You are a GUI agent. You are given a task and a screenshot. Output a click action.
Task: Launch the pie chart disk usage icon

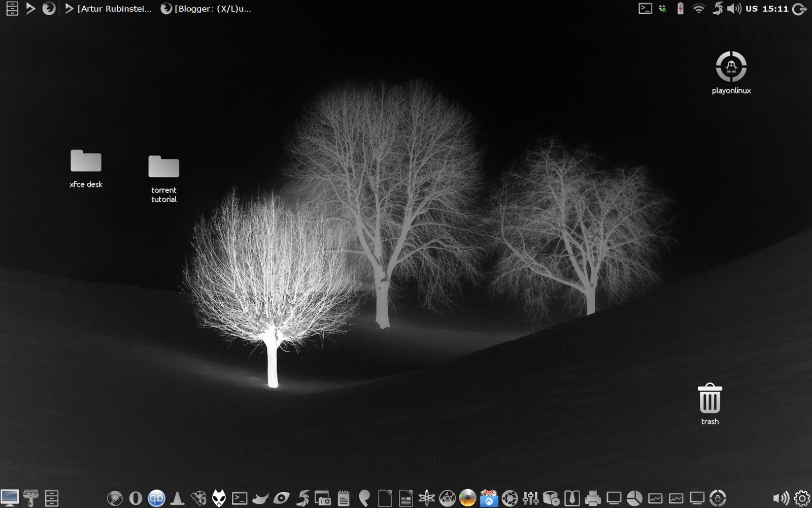click(634, 498)
